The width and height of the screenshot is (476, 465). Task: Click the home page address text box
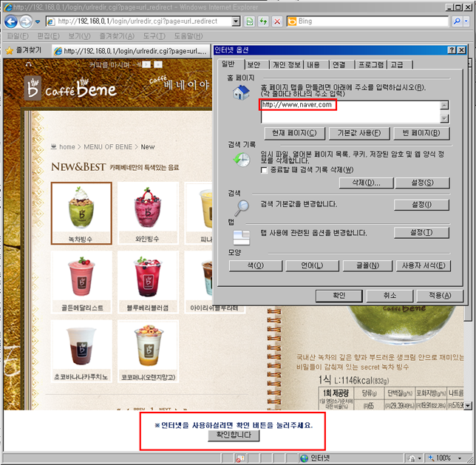coord(350,112)
